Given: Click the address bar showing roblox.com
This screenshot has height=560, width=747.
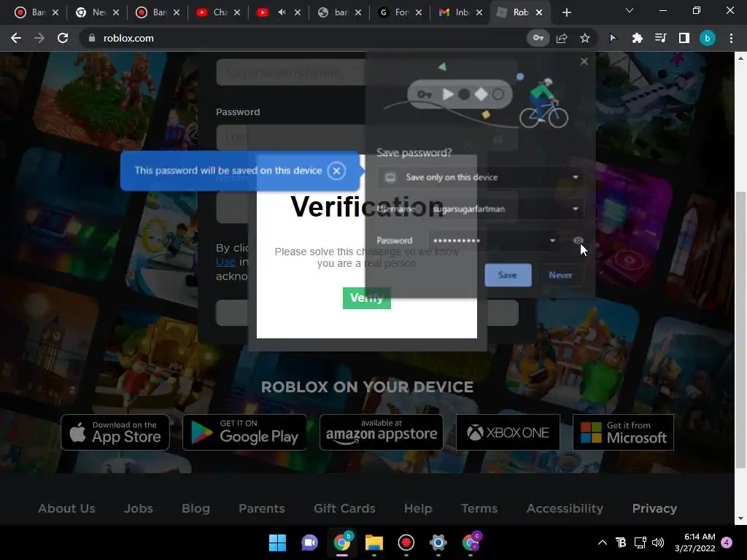Looking at the screenshot, I should click(305, 38).
